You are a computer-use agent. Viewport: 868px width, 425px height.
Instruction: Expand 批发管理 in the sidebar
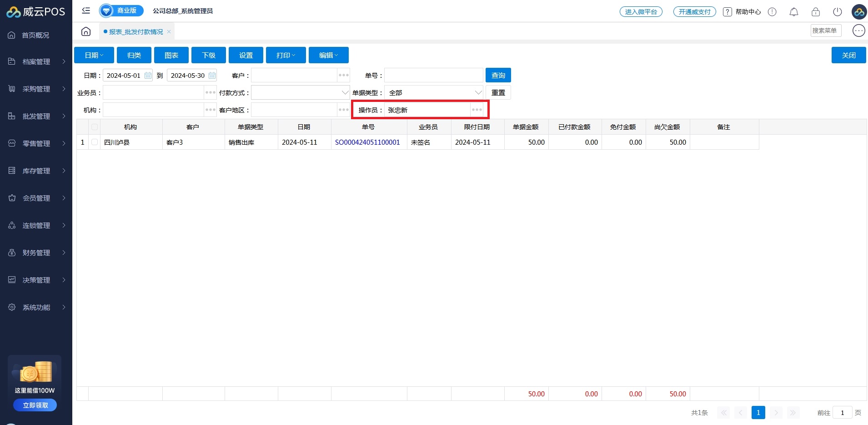point(36,116)
